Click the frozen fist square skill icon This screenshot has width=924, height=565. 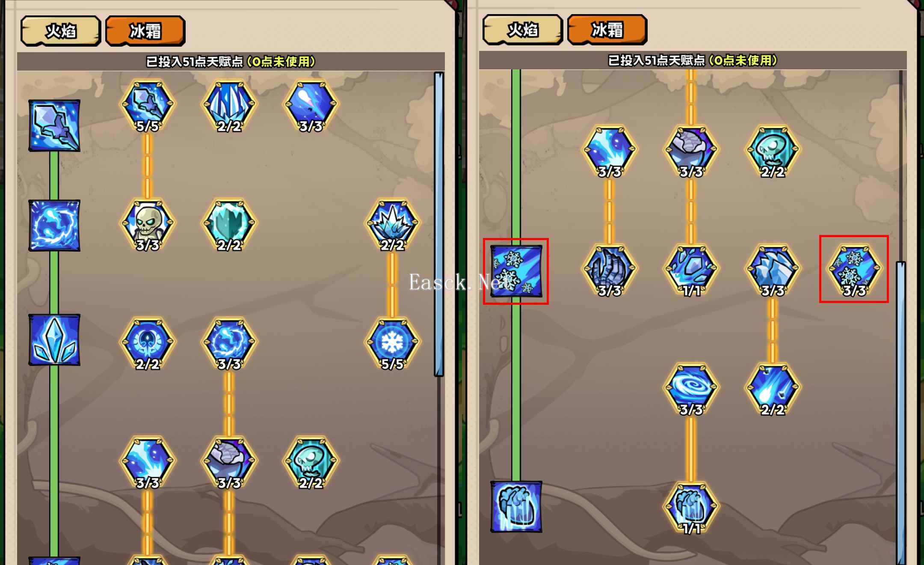click(x=516, y=507)
